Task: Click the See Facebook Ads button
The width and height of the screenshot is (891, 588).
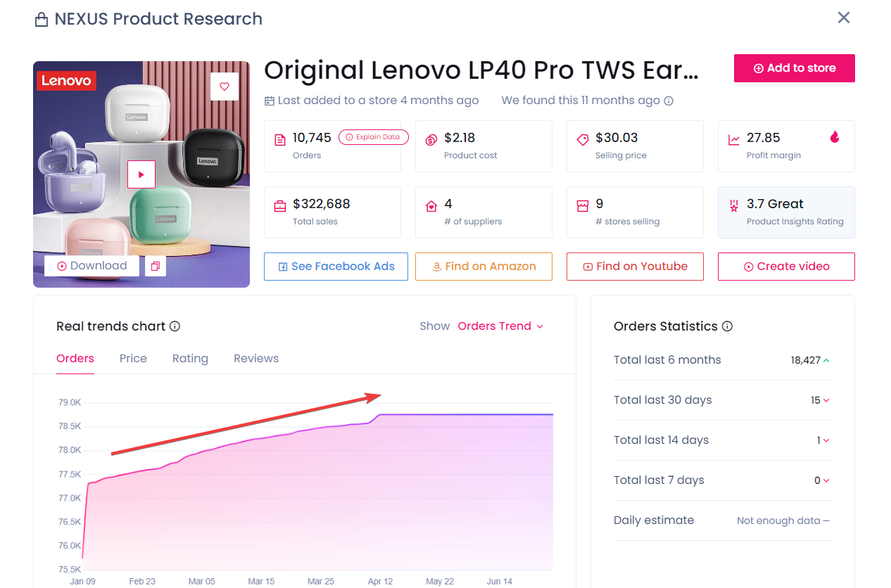Action: coord(336,267)
